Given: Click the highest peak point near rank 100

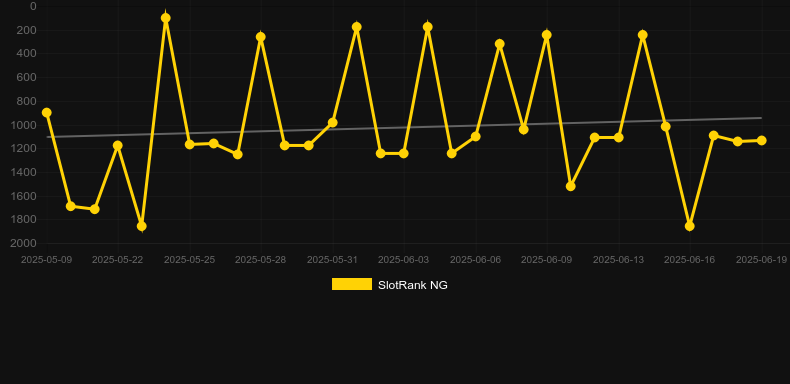Looking at the screenshot, I should (166, 18).
